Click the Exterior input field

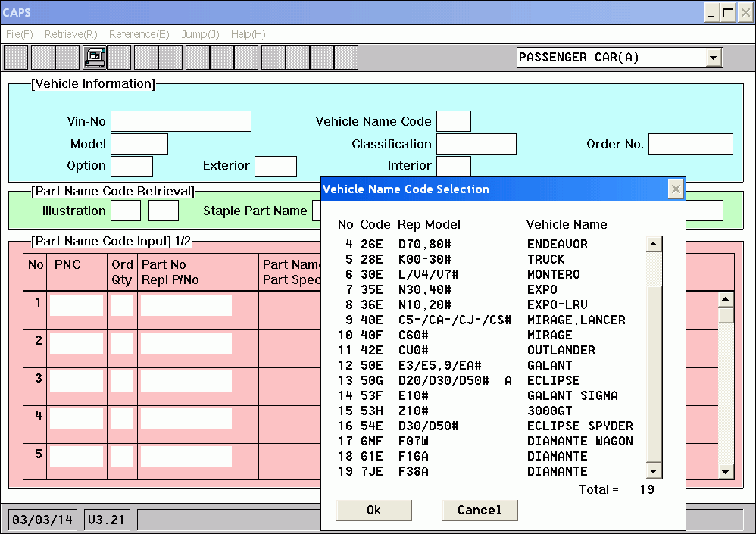coord(275,167)
